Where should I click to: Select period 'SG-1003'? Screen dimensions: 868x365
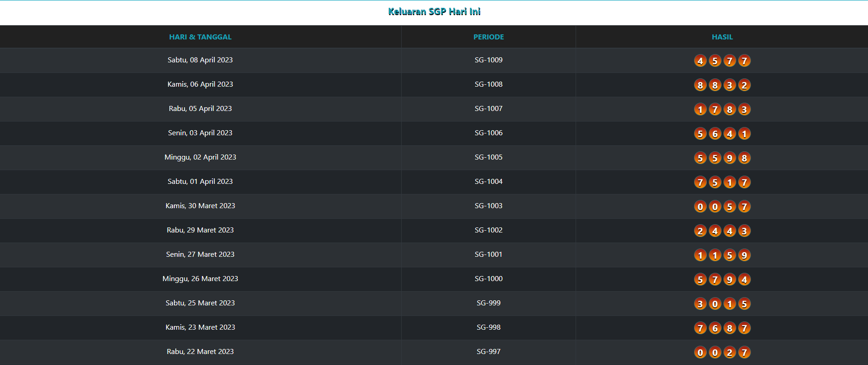[488, 206]
